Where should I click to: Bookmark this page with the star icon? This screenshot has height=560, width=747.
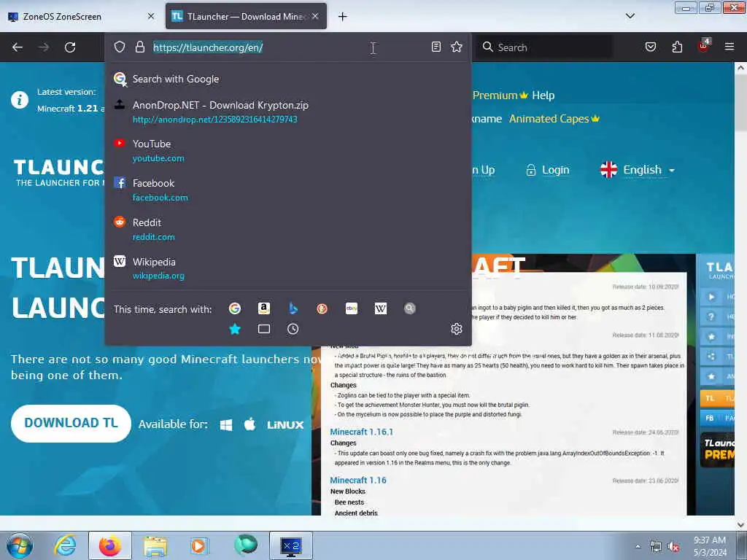tap(457, 47)
